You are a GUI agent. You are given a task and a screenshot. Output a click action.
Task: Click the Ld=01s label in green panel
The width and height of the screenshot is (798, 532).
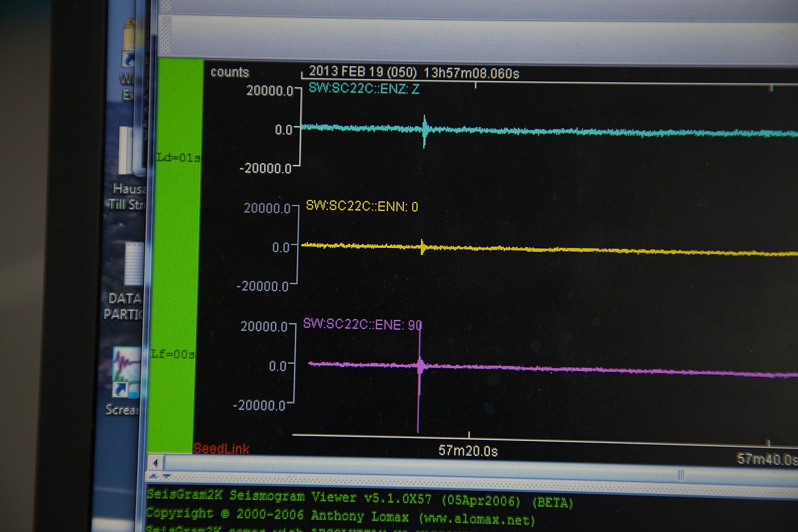178,158
